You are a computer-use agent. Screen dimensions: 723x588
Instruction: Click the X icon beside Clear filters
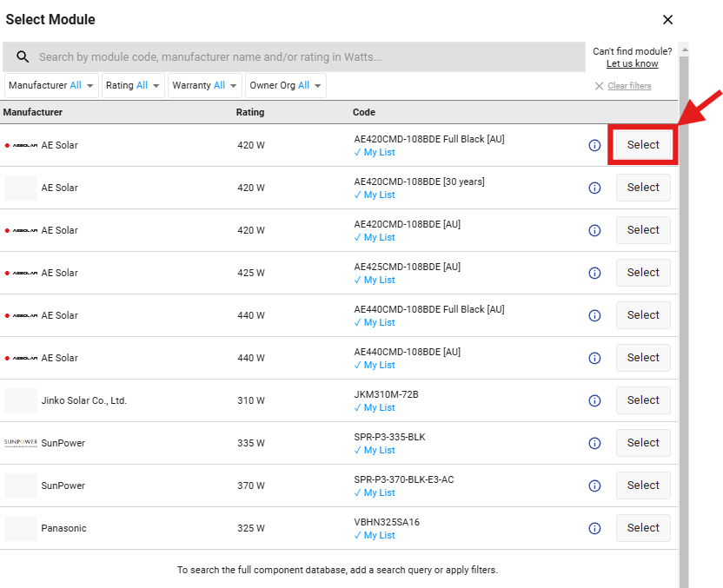pos(599,86)
